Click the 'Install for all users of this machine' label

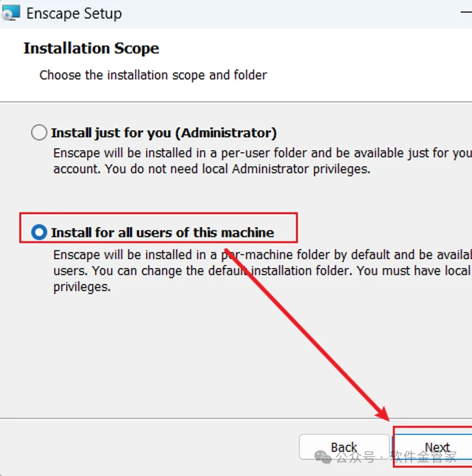tap(162, 233)
